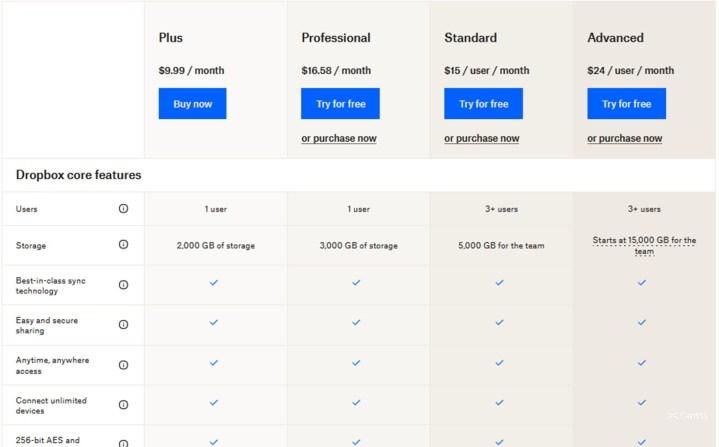Click info icon for Anytime, anywhere access
The image size is (719, 447).
123,364
